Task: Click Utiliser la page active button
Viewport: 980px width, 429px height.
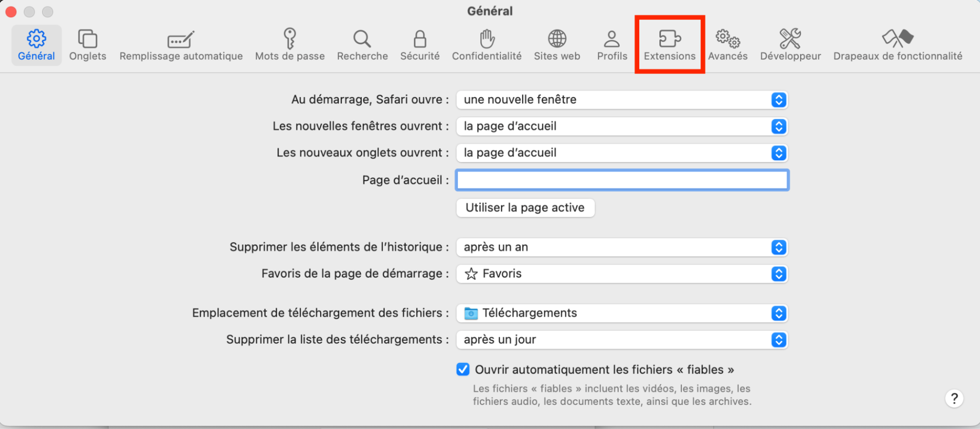Action: pos(525,207)
